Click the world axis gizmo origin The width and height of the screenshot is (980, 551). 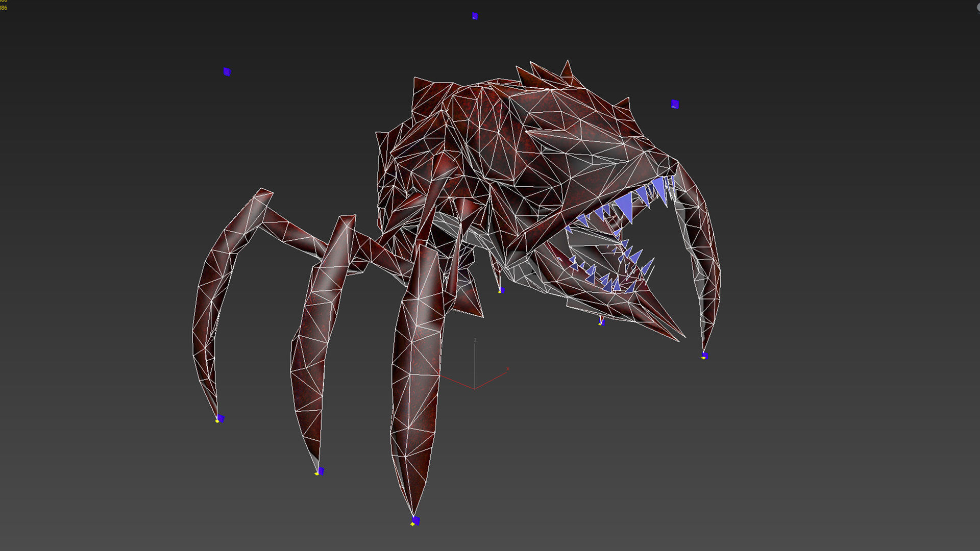474,389
